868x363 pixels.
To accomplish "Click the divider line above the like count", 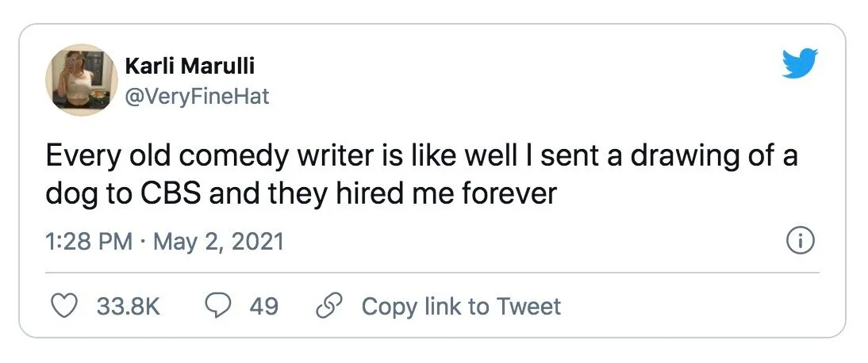I will click(433, 273).
